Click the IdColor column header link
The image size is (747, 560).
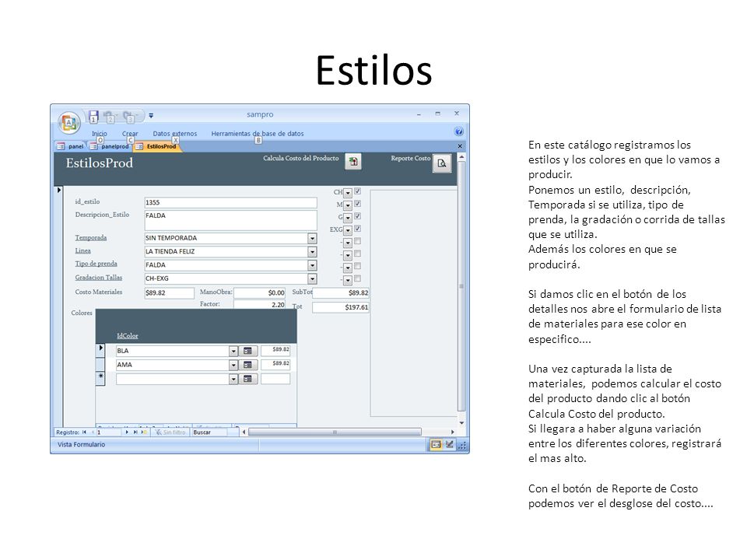pyautogui.click(x=127, y=336)
